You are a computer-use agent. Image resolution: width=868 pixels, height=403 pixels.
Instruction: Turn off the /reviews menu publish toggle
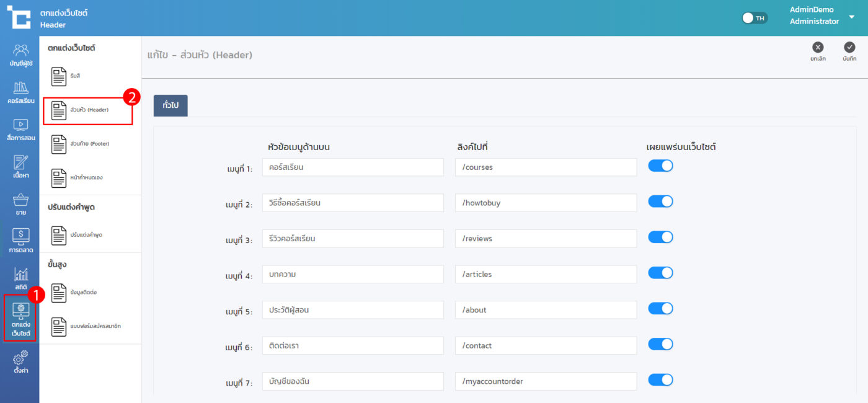coord(660,237)
